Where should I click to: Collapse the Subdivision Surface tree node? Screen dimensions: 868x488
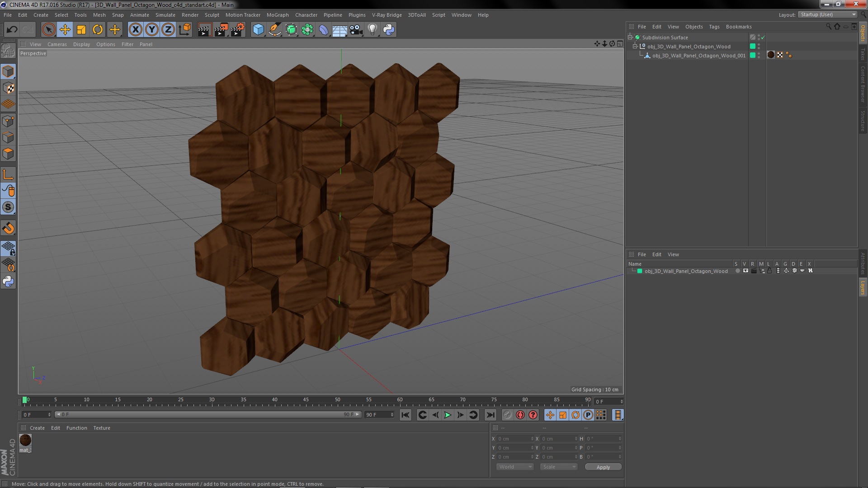630,37
